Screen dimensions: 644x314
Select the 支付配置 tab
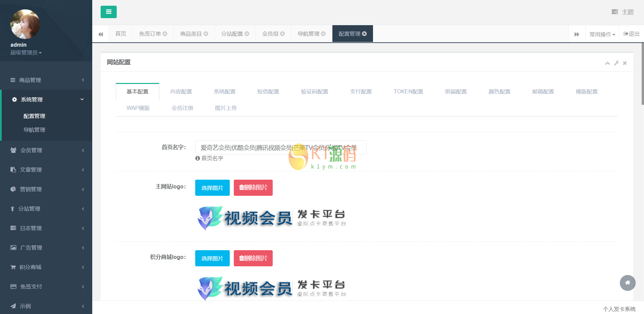[361, 91]
